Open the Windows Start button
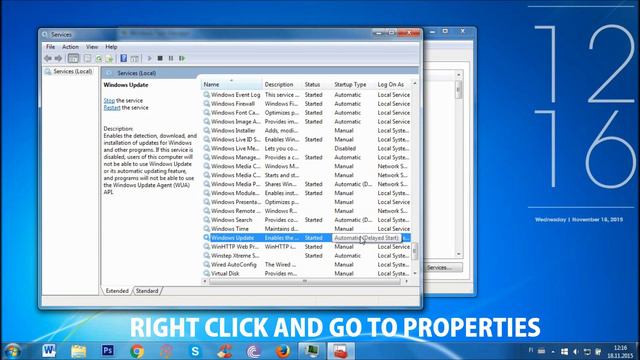This screenshot has width=640, height=360. click(12, 351)
